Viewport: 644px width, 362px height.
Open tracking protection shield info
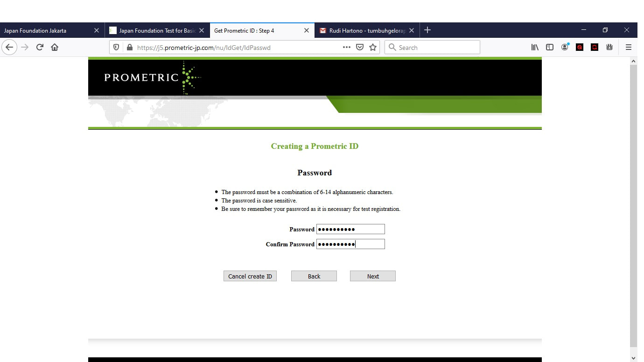coord(117,47)
